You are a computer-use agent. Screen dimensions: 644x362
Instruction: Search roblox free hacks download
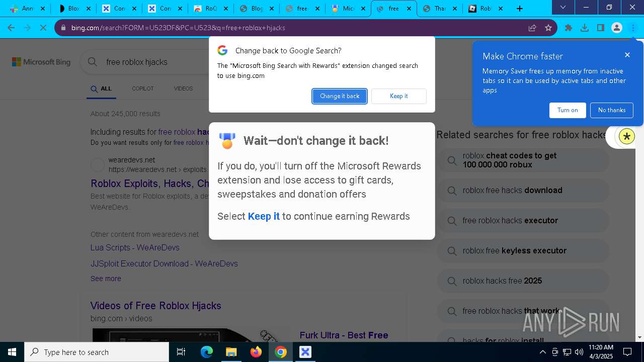[523, 191]
